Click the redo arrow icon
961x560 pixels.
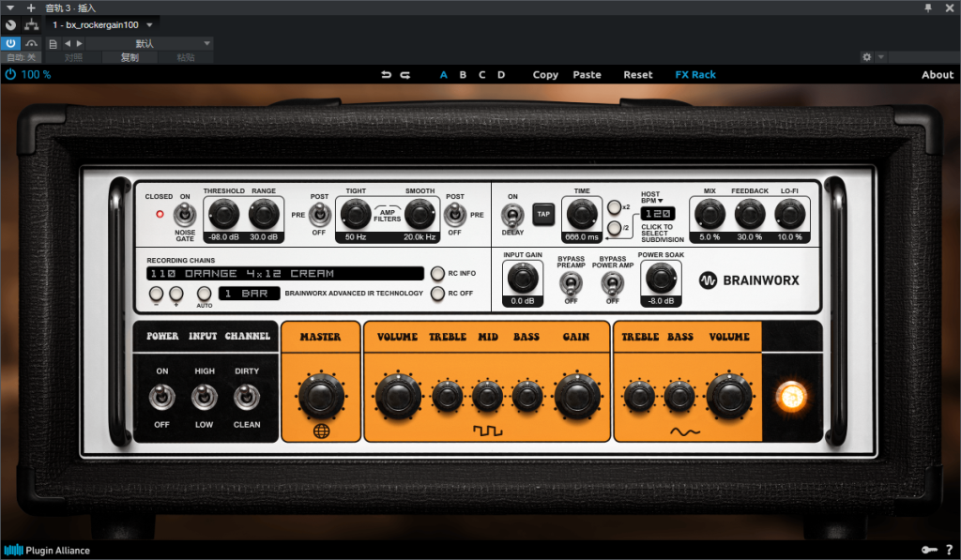tap(405, 75)
